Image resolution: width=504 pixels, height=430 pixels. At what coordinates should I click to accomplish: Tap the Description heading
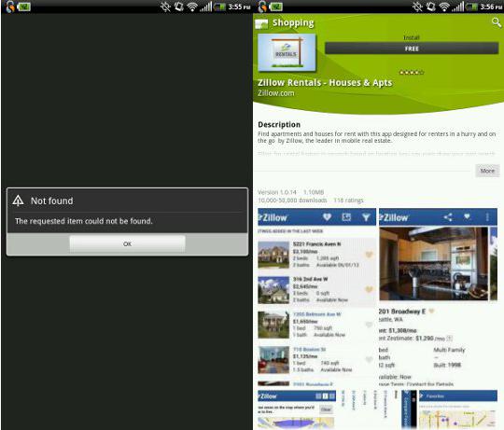tap(279, 124)
